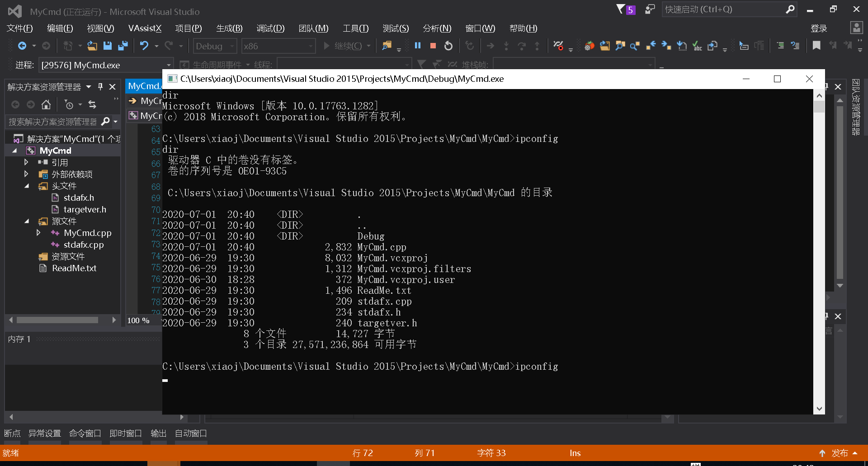Click the Navigate Backward arrow icon

click(22, 46)
